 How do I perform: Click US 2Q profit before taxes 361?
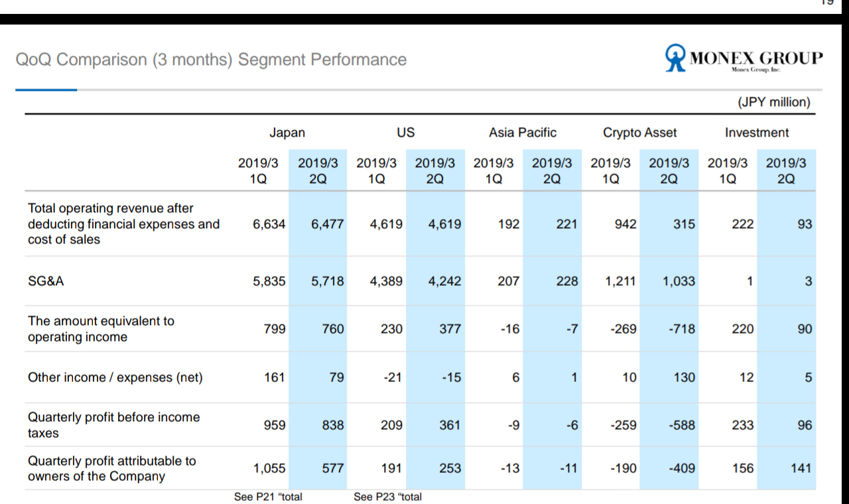click(x=450, y=425)
